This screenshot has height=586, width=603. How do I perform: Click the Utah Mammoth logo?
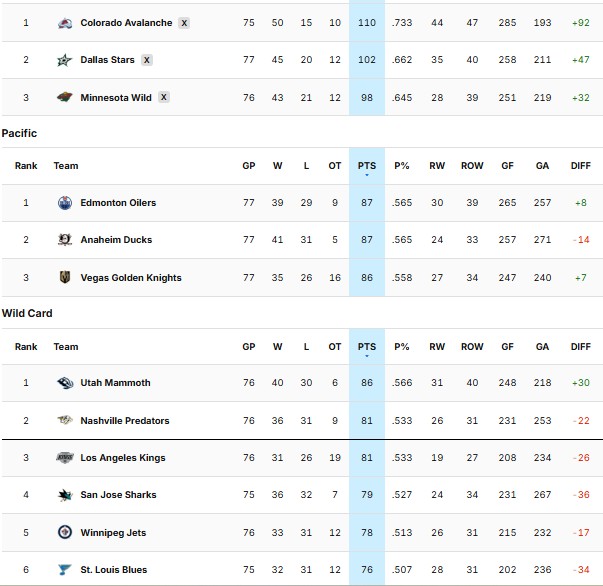coord(65,383)
